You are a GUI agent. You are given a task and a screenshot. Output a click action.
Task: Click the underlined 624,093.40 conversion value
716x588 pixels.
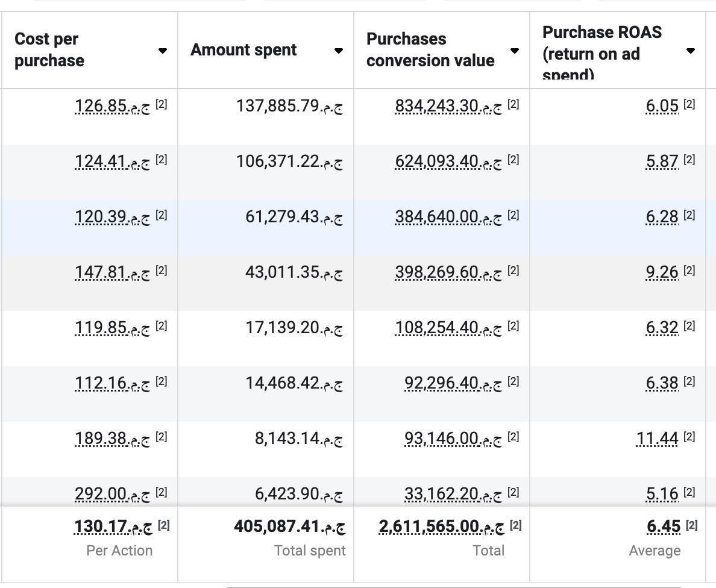[x=448, y=161]
